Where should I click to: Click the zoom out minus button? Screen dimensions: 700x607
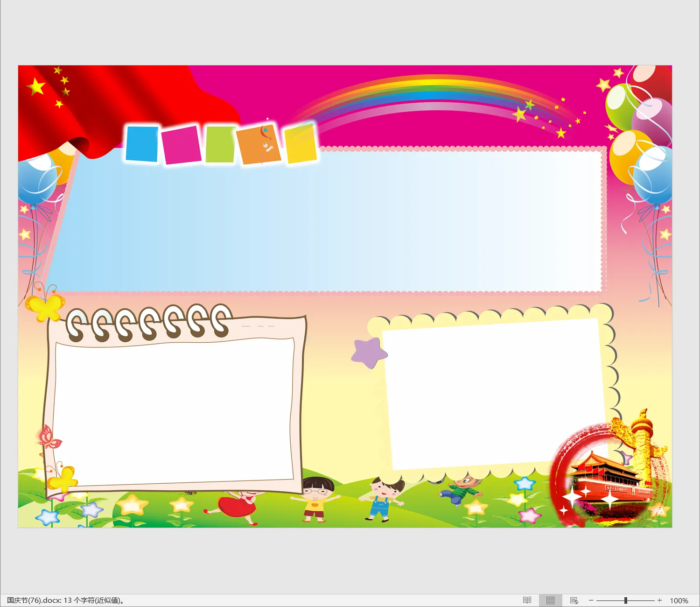coord(591,600)
